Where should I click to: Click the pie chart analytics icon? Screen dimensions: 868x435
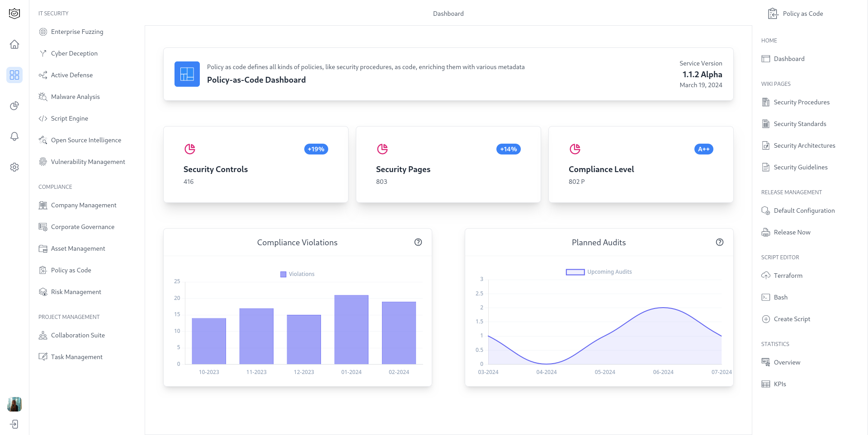[14, 106]
